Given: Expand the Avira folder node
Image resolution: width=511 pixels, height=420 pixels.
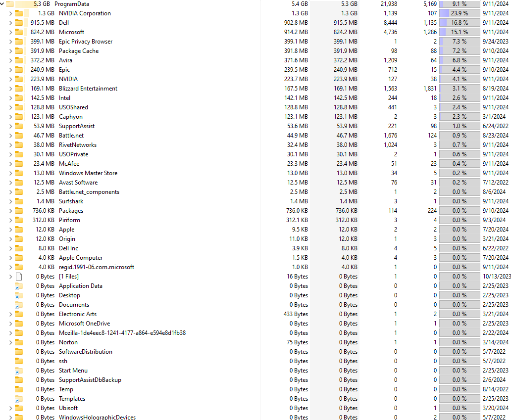Looking at the screenshot, I should 10,60.
